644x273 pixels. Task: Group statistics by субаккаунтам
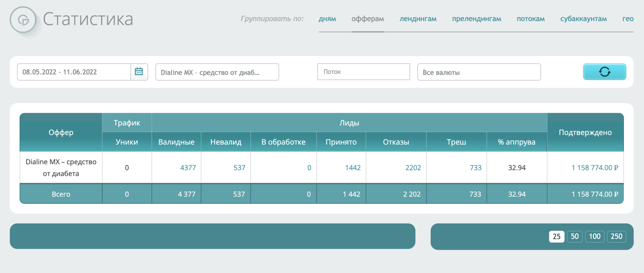(x=583, y=19)
